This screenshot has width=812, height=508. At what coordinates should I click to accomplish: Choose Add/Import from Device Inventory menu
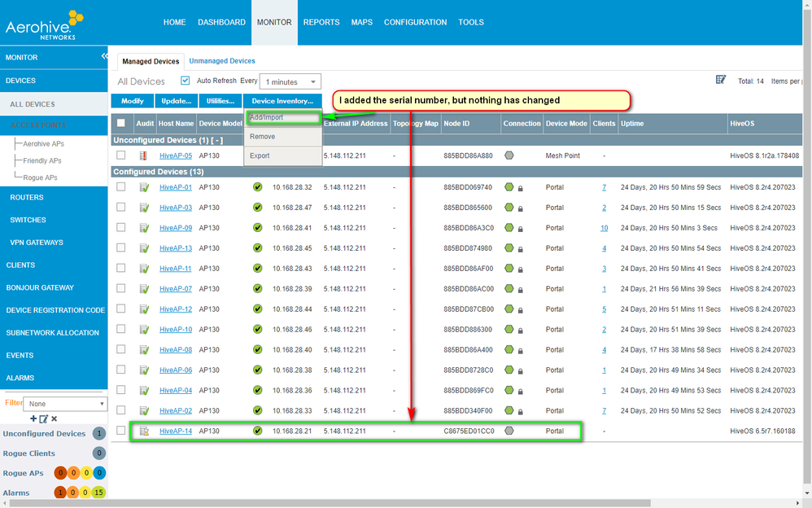(283, 118)
